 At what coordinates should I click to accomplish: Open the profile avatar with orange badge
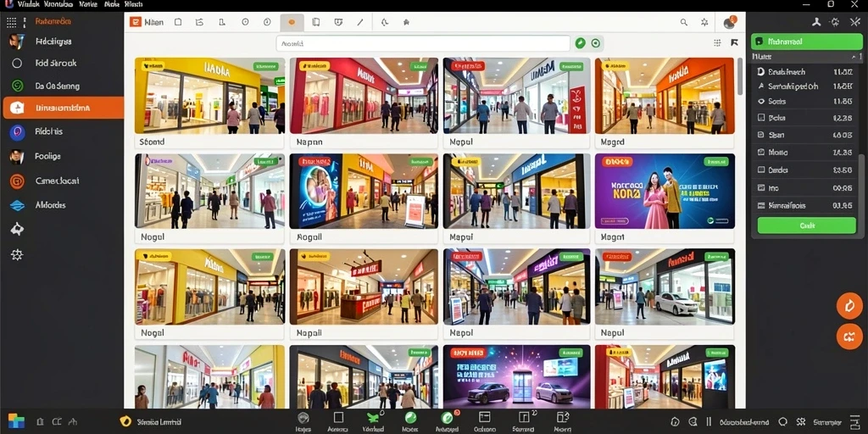point(730,23)
